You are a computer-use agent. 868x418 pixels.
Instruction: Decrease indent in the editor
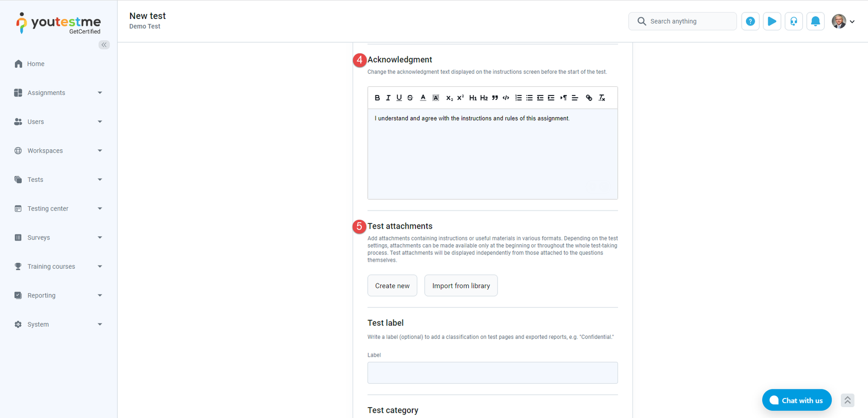click(540, 98)
